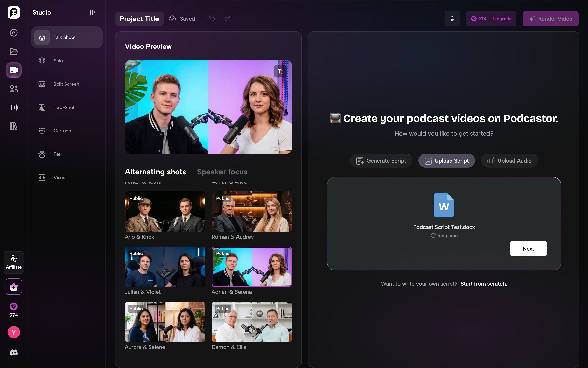Open the projects folder icon
This screenshot has height=368, width=588.
pos(14,52)
